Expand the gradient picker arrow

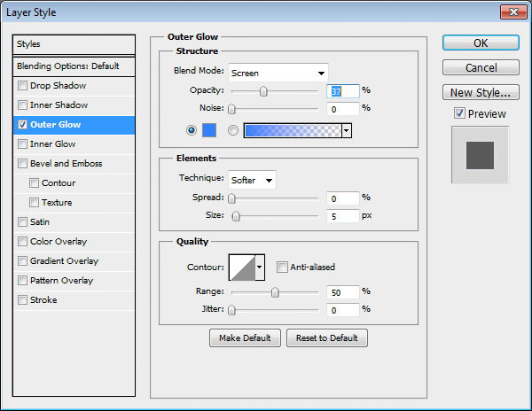[x=347, y=130]
